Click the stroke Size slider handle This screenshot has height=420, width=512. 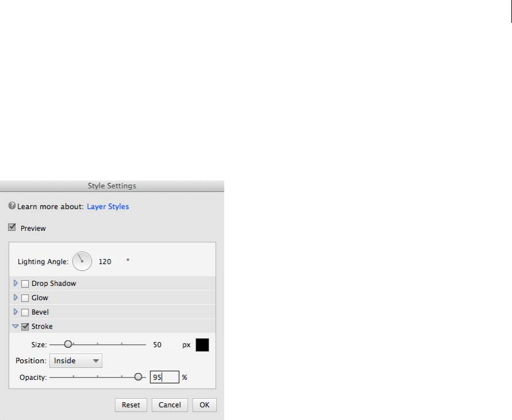coord(68,344)
